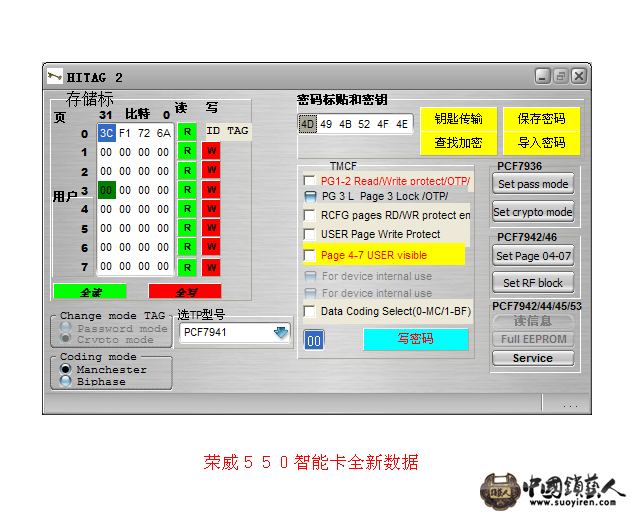This screenshot has height=519, width=633.
Task: Click the Set RF block button
Action: pos(533,283)
